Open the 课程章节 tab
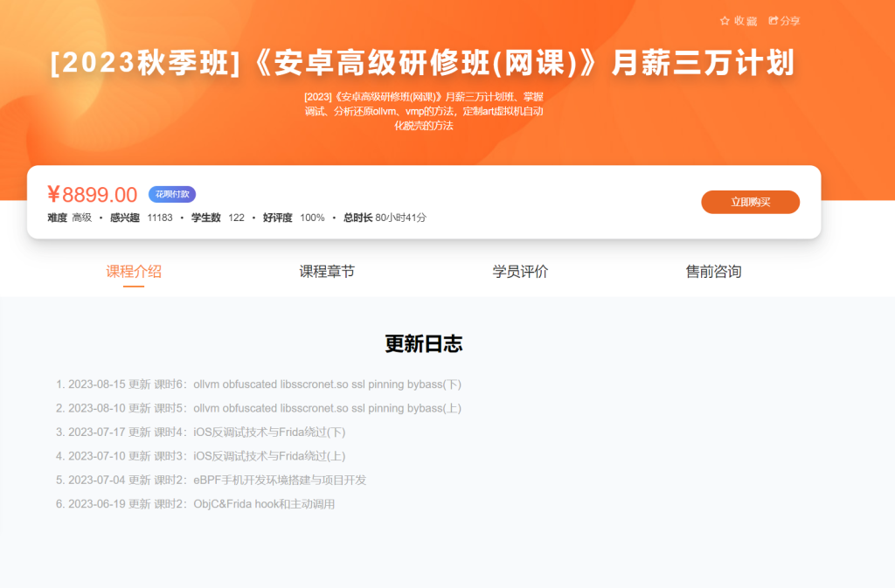895x588 pixels. point(327,272)
